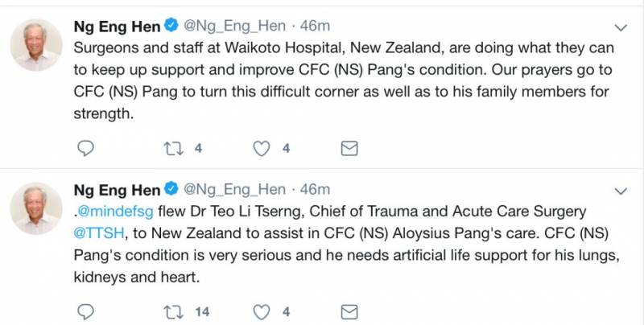Open Ng Eng Hen profile name in second tweet

(117, 190)
